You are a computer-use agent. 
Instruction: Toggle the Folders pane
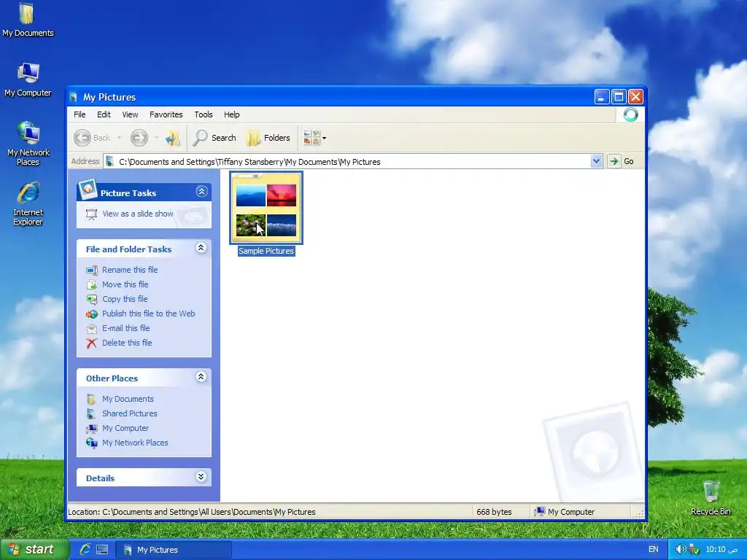click(268, 138)
